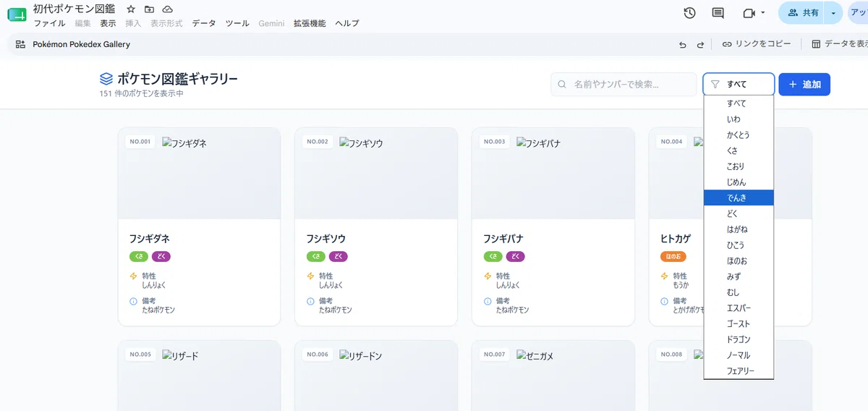Click the stacked layers gallery logo

coord(106,79)
